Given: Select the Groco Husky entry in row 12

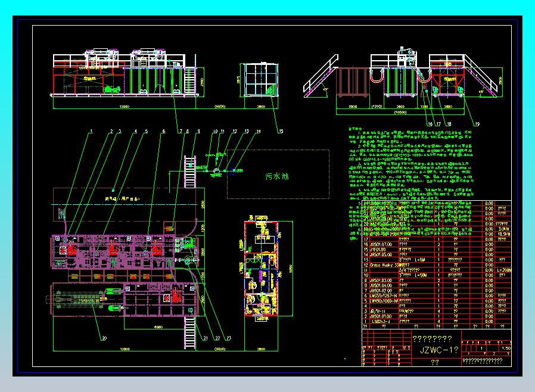Looking at the screenshot, I should [x=384, y=265].
